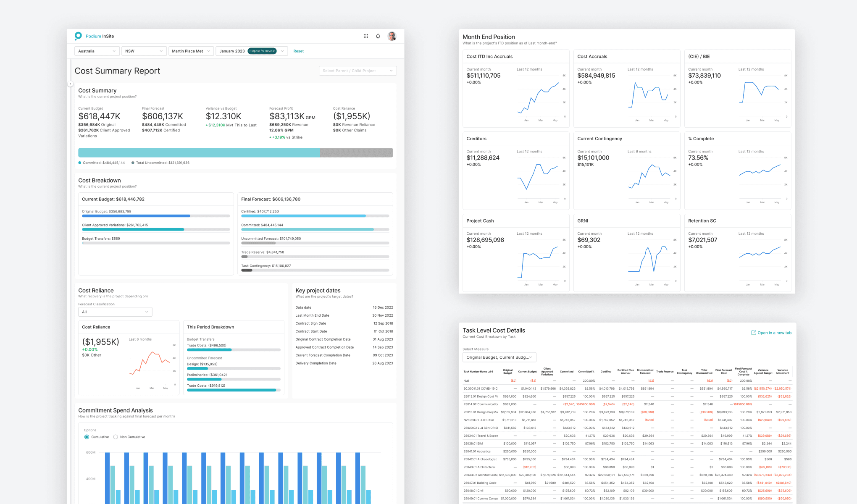Click the Creditors trend chart
Viewport: 857px width, 504px height.
541,181
